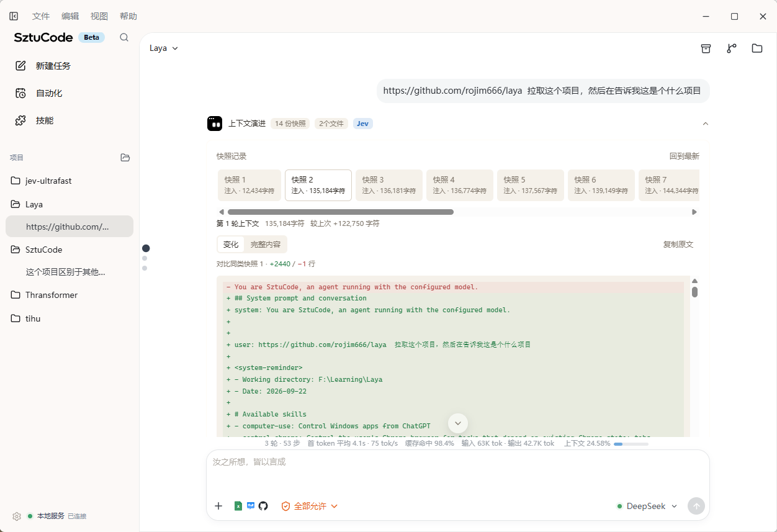Click the 2个文件 badge
The height and width of the screenshot is (532, 777).
point(331,124)
